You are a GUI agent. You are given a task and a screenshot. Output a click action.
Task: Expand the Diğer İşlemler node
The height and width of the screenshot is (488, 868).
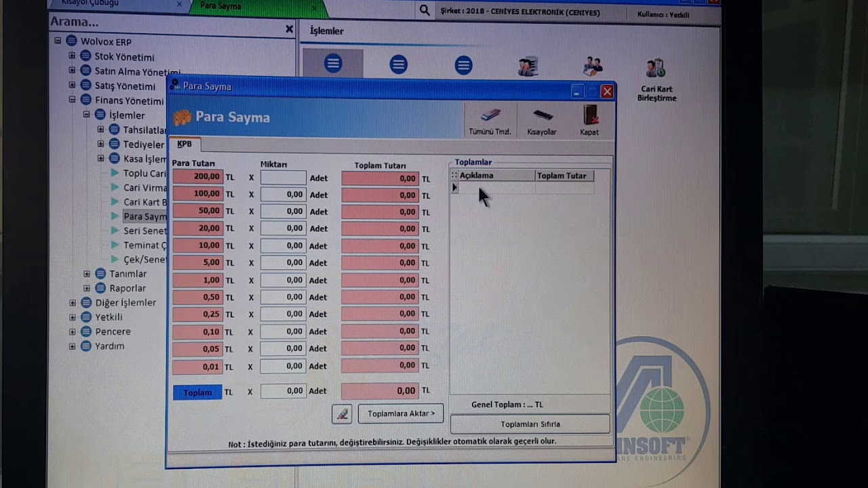click(x=72, y=302)
